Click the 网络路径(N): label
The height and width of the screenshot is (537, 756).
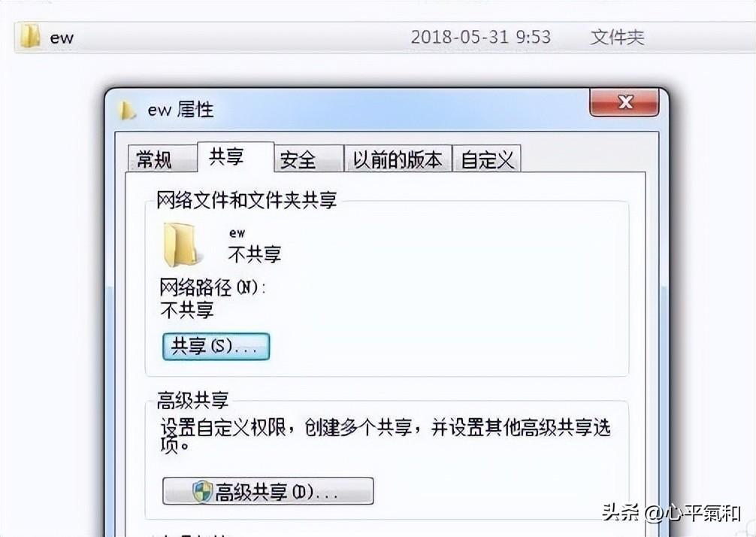click(213, 288)
